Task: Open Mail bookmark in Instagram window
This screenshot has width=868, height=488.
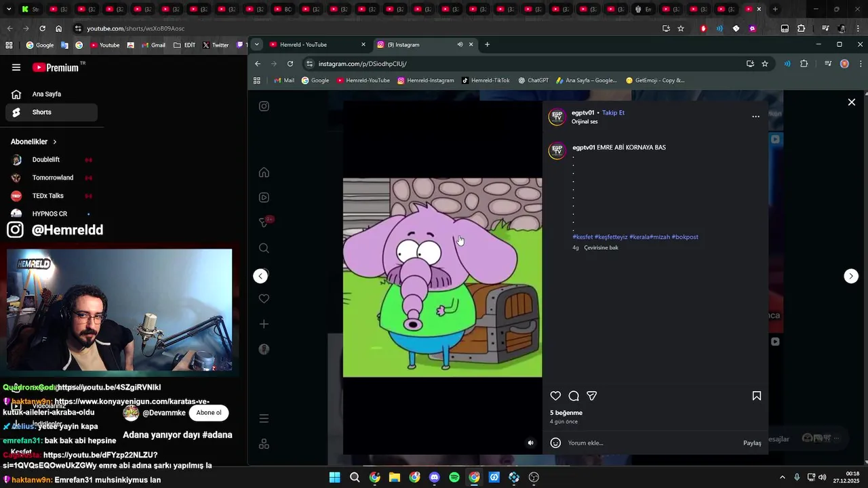Action: [284, 80]
